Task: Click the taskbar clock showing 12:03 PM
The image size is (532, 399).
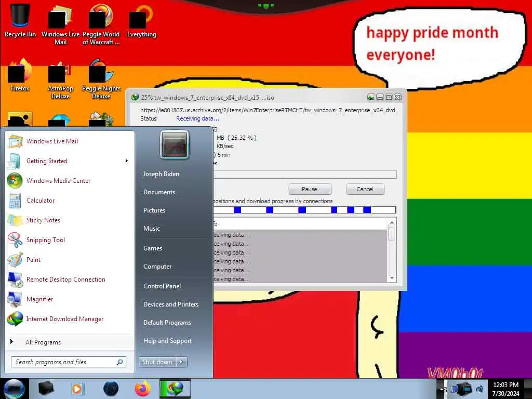Action: click(506, 389)
